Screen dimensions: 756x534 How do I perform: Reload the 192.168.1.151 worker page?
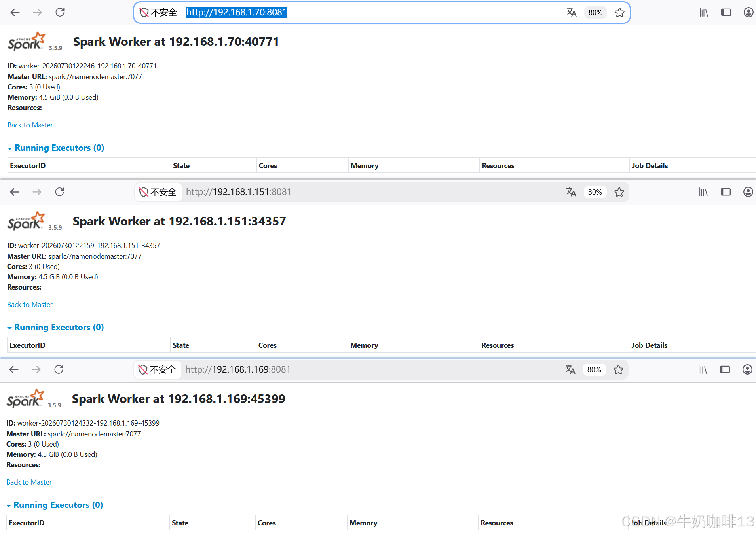[60, 192]
